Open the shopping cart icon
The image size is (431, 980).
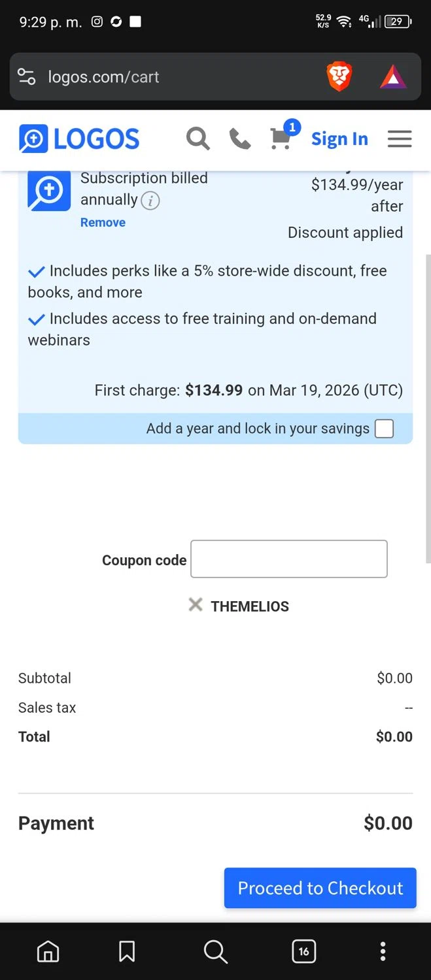281,139
